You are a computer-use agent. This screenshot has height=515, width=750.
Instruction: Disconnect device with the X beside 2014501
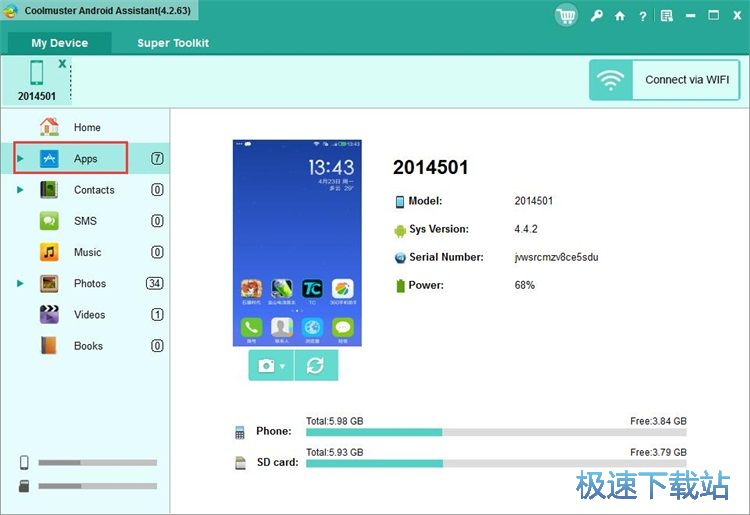[x=62, y=64]
